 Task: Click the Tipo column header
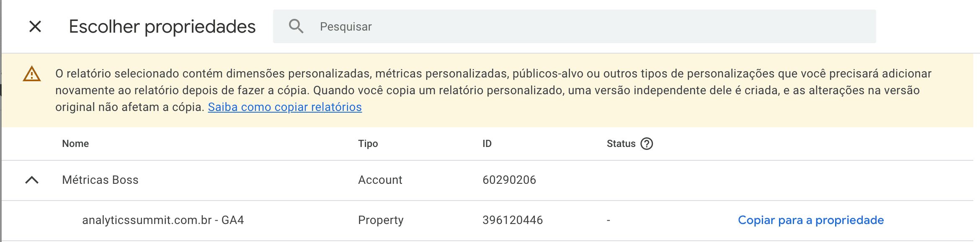tap(368, 144)
